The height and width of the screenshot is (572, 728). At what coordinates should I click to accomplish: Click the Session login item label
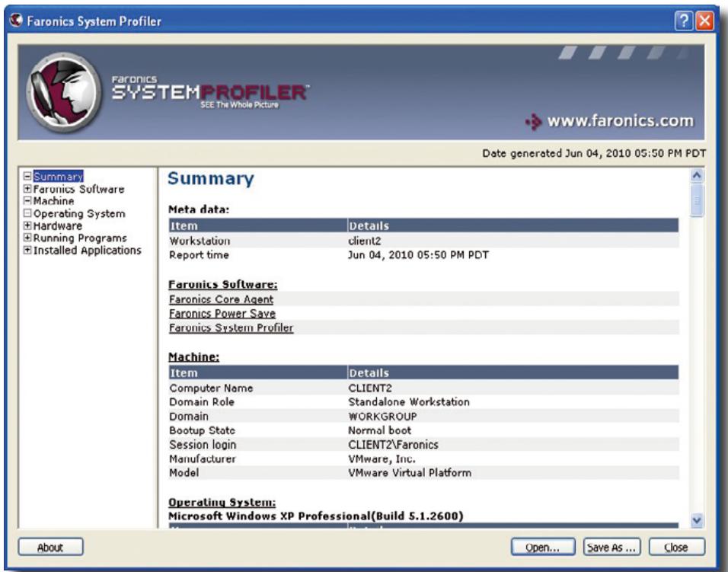click(203, 445)
